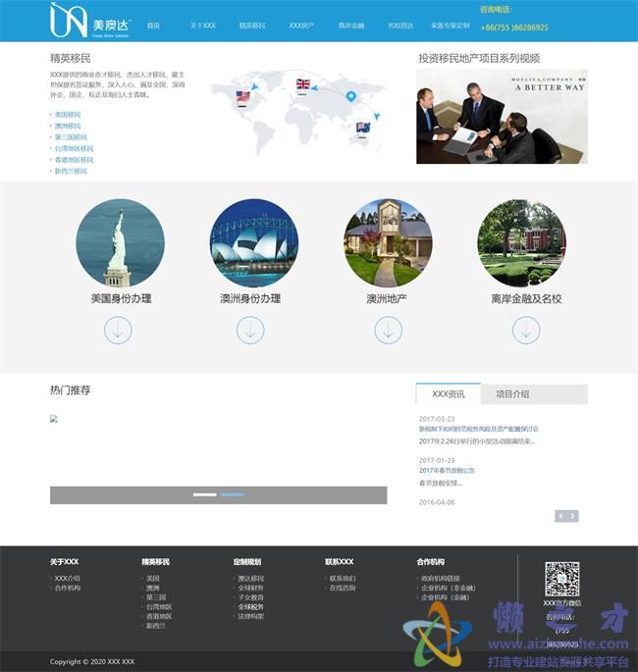Screen dimensions: 638x672
Task: Click the 联系我们 footer link
Action: tap(343, 579)
